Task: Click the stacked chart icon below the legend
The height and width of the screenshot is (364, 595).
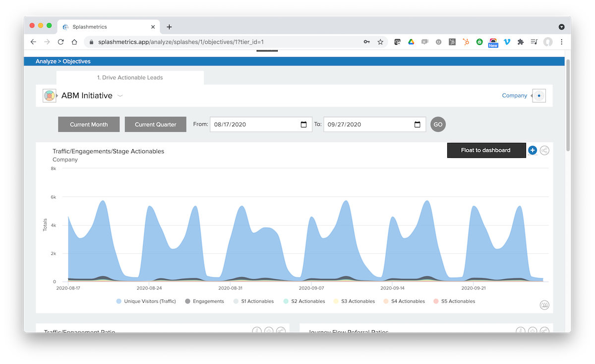Action: click(x=544, y=305)
